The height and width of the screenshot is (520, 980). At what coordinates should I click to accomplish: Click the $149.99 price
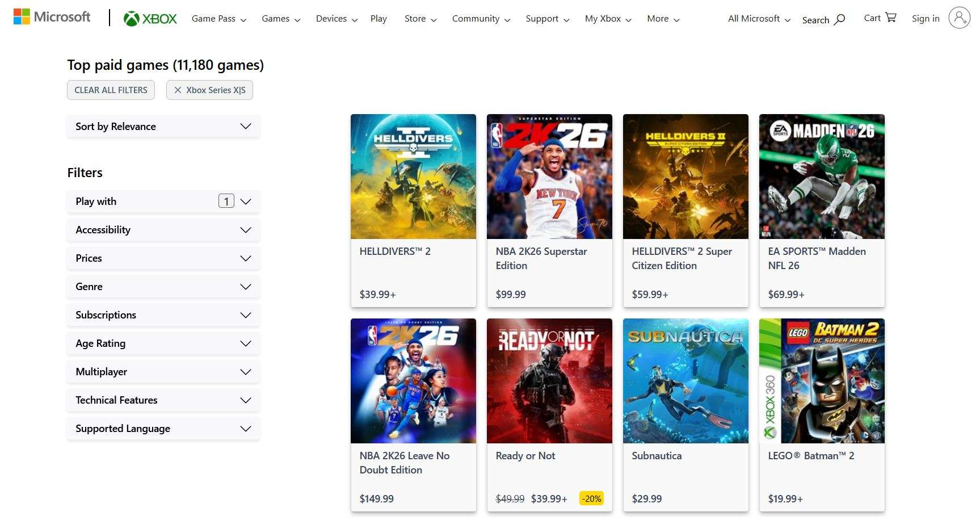[376, 498]
